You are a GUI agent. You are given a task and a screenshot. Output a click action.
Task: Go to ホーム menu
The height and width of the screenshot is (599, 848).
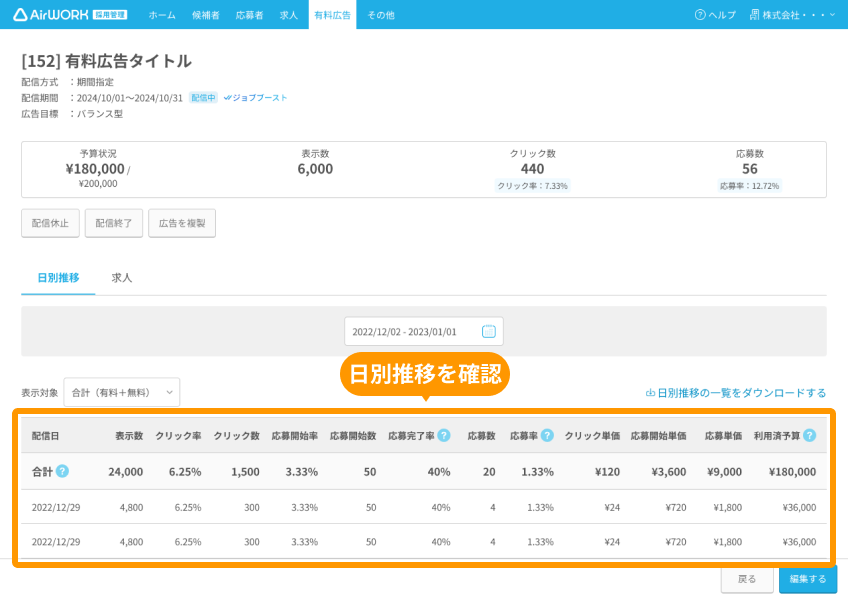point(162,15)
